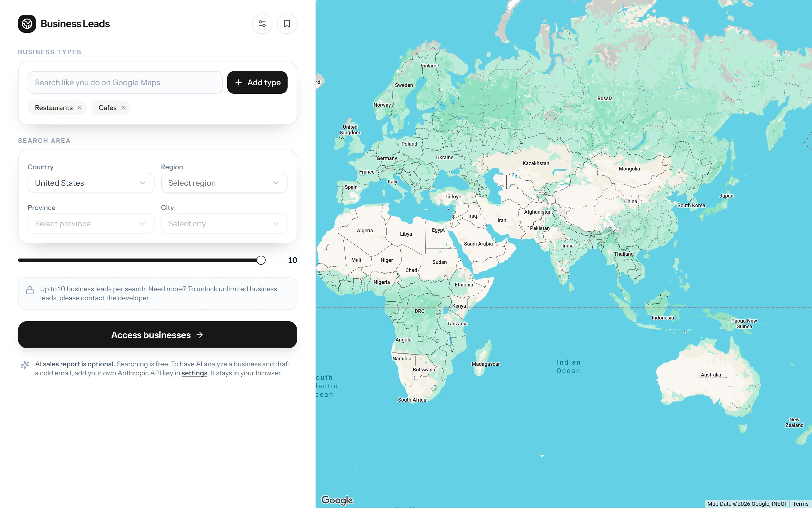Click the Restaurants chip label
The image size is (812, 508).
[54, 108]
